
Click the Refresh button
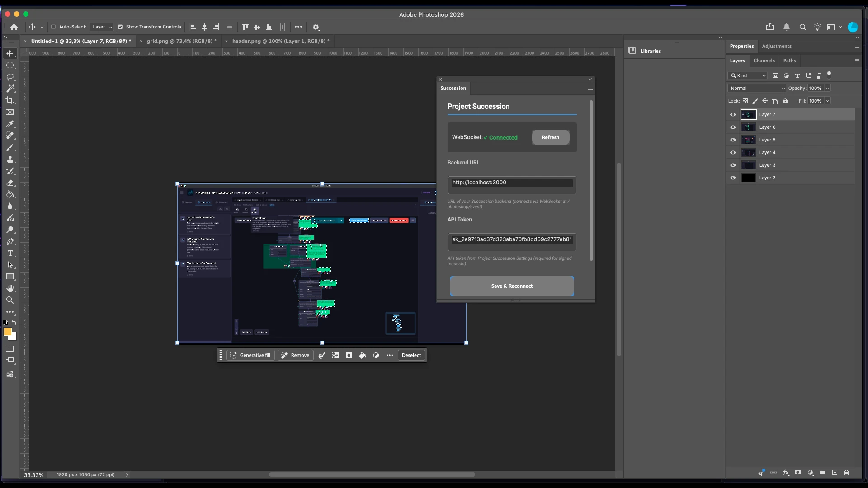[551, 137]
